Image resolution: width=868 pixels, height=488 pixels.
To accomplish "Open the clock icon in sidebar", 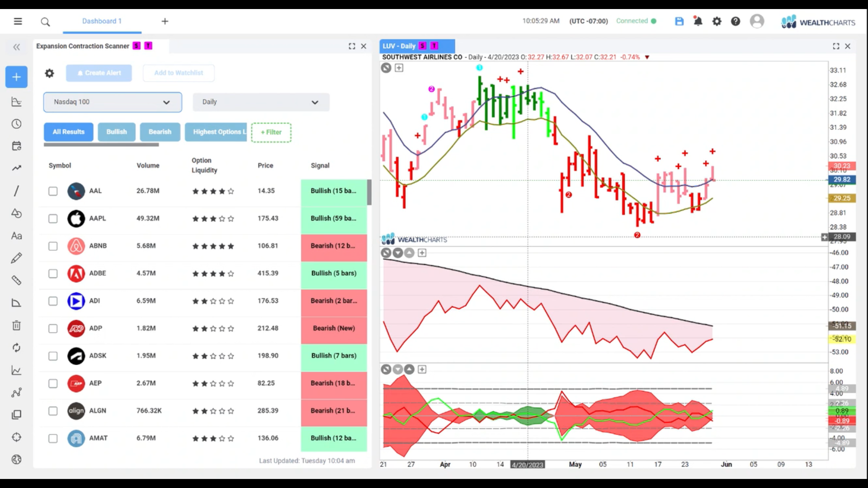I will pyautogui.click(x=16, y=124).
